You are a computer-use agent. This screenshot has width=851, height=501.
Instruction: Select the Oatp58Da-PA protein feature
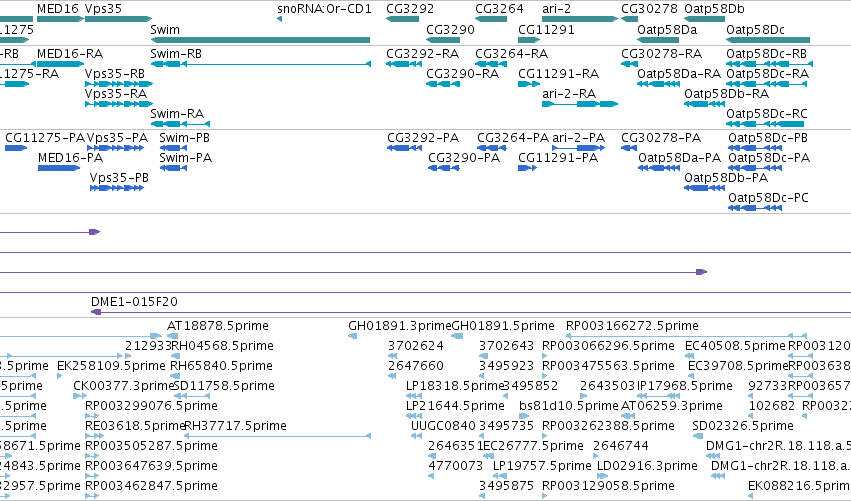659,168
